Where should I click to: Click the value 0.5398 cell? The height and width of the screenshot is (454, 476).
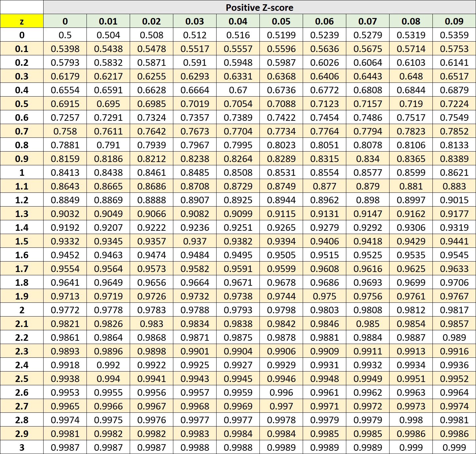(x=65, y=48)
